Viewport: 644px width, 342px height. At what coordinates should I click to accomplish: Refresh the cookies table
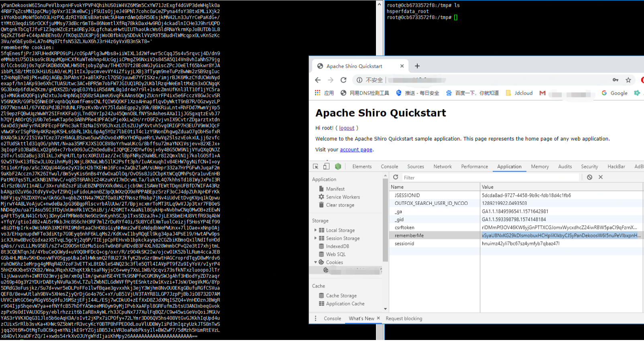pyautogui.click(x=396, y=177)
